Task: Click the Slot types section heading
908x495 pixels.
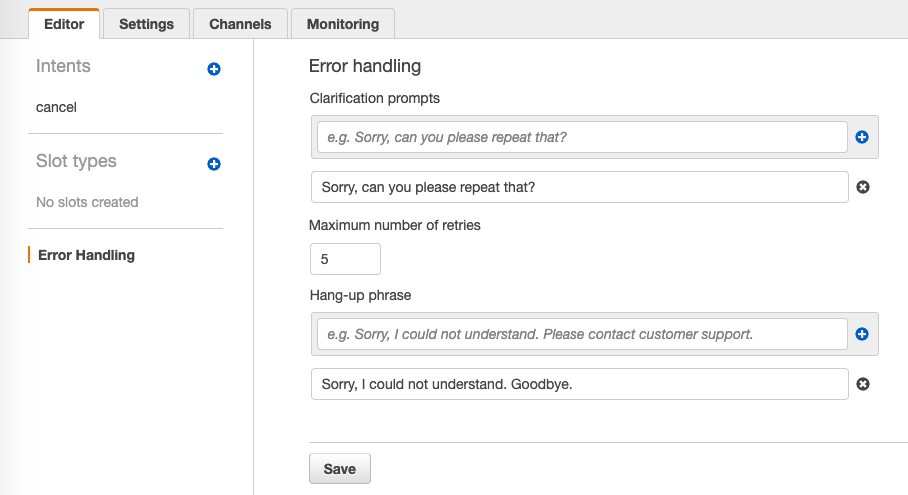Action: pyautogui.click(x=76, y=161)
